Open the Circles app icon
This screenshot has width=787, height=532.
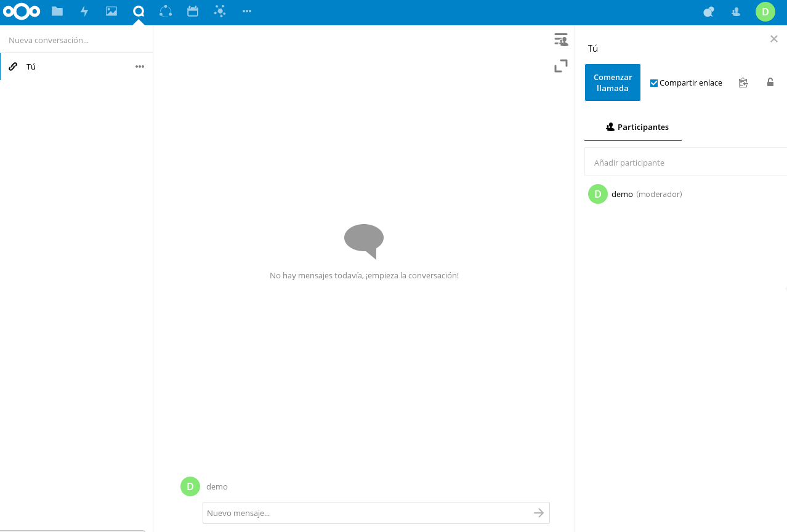166,11
